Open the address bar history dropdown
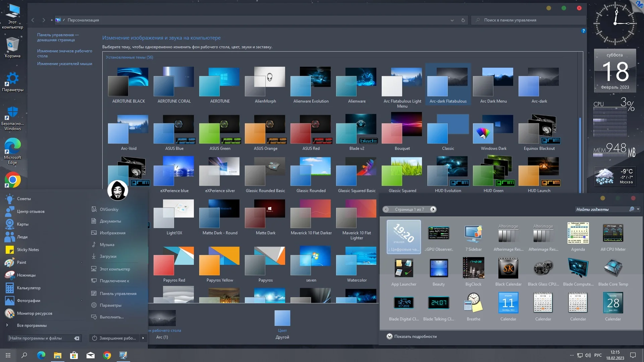 [452, 20]
